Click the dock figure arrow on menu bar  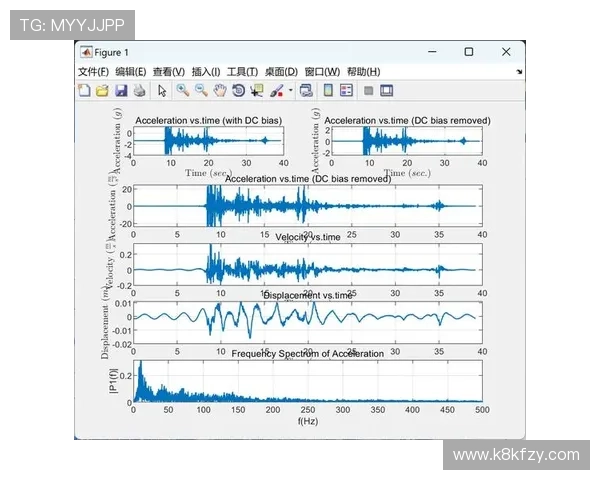pyautogui.click(x=519, y=72)
